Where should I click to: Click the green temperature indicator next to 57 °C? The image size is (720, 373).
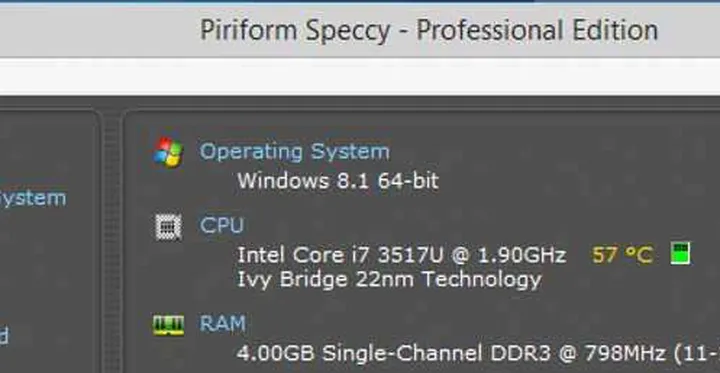680,254
